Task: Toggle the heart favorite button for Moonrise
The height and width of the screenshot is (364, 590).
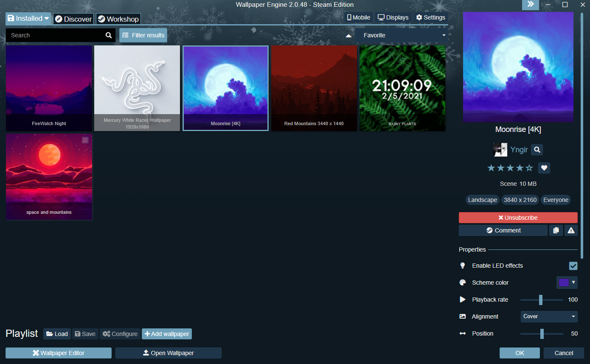Action: (544, 168)
